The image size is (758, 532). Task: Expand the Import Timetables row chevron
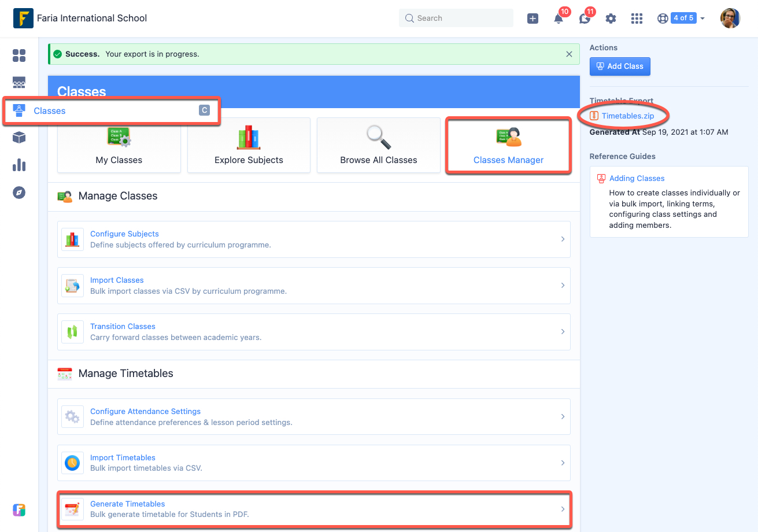(x=563, y=463)
